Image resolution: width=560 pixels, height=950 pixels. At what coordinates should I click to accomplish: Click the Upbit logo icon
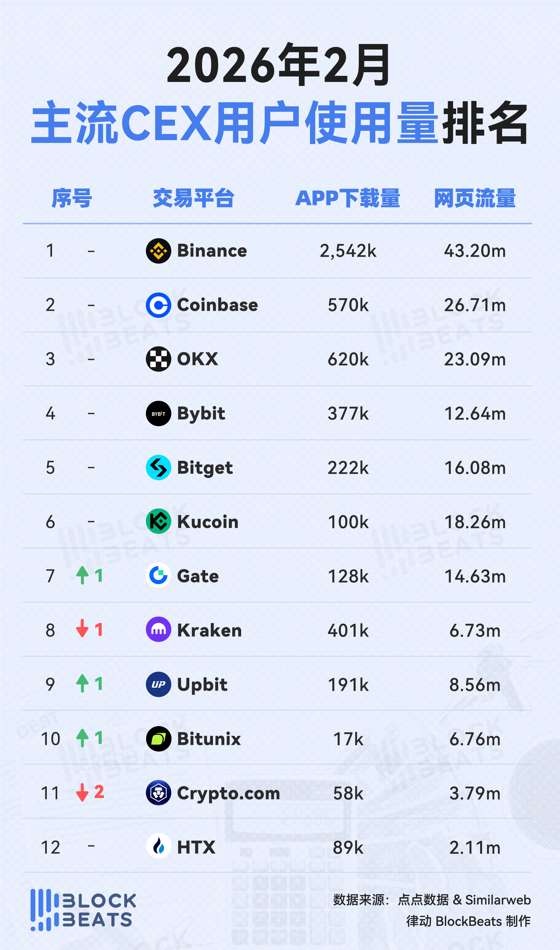(x=158, y=684)
